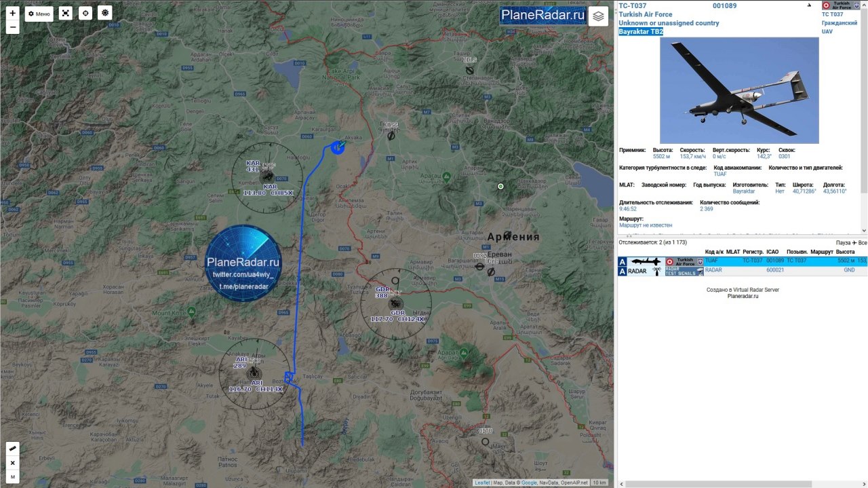
Task: Click the 142,3° heading value
Action: pos(764,157)
